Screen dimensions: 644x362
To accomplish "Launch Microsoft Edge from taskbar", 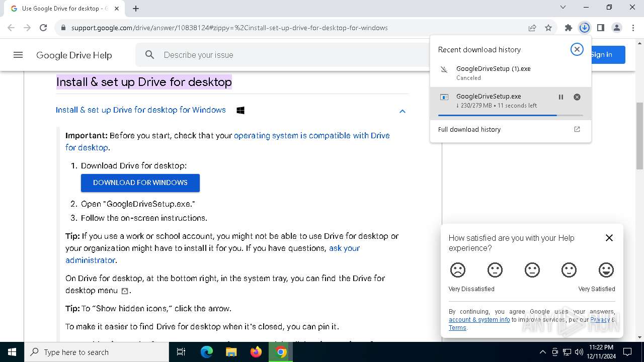I will (207, 352).
